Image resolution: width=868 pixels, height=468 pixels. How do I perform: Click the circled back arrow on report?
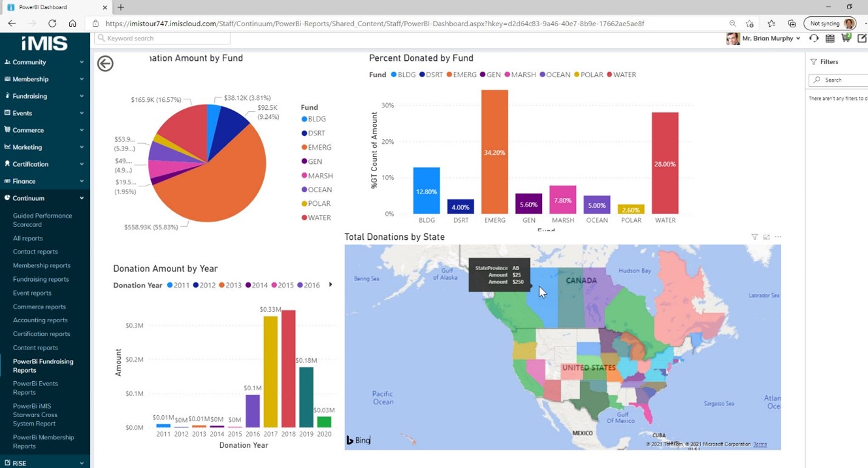(x=105, y=63)
